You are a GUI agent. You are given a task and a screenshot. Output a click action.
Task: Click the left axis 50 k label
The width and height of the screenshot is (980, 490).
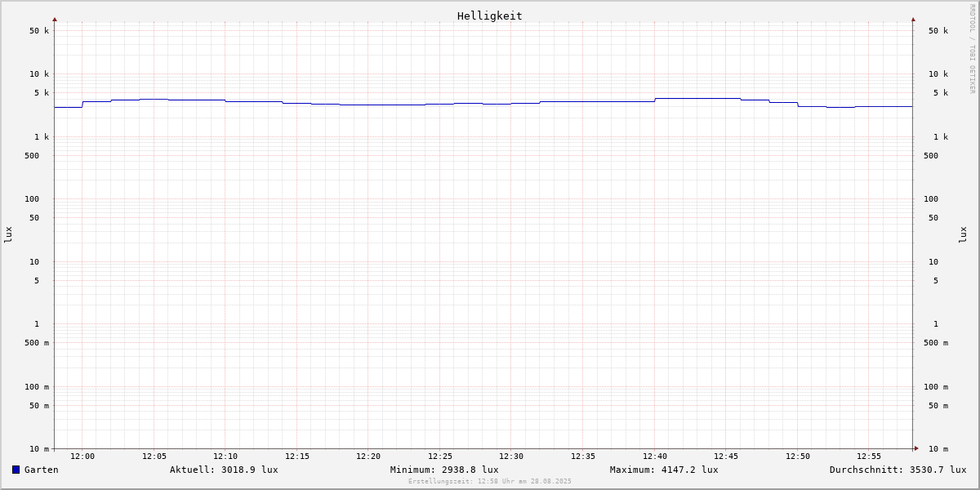tap(39, 31)
